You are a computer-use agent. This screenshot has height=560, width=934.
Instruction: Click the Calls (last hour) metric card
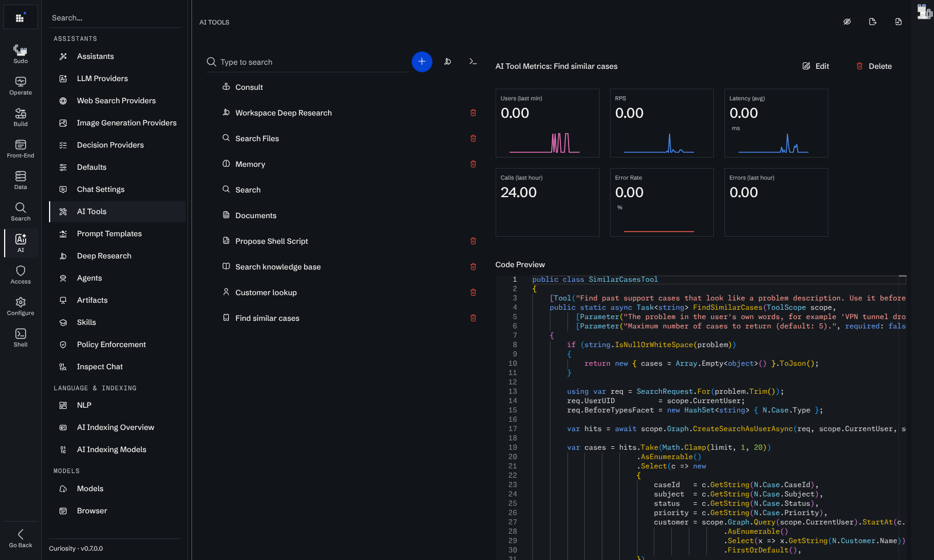pos(548,202)
